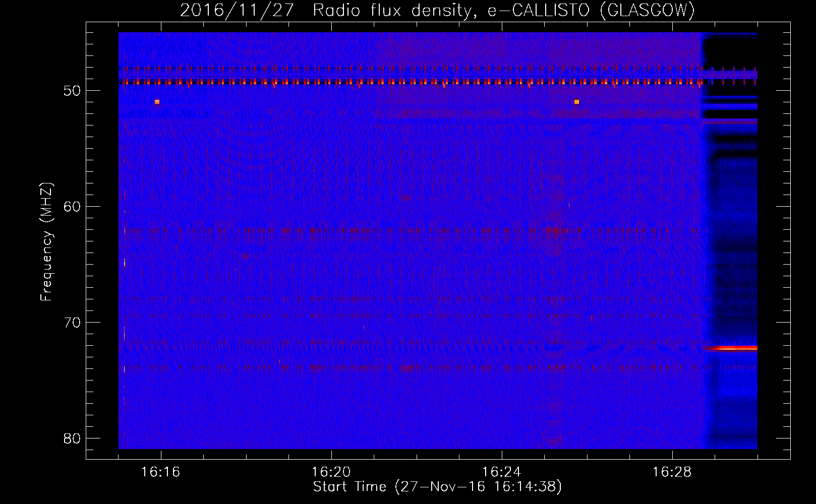Click the 80 frequency tick label
This screenshot has width=816, height=504.
tap(72, 438)
